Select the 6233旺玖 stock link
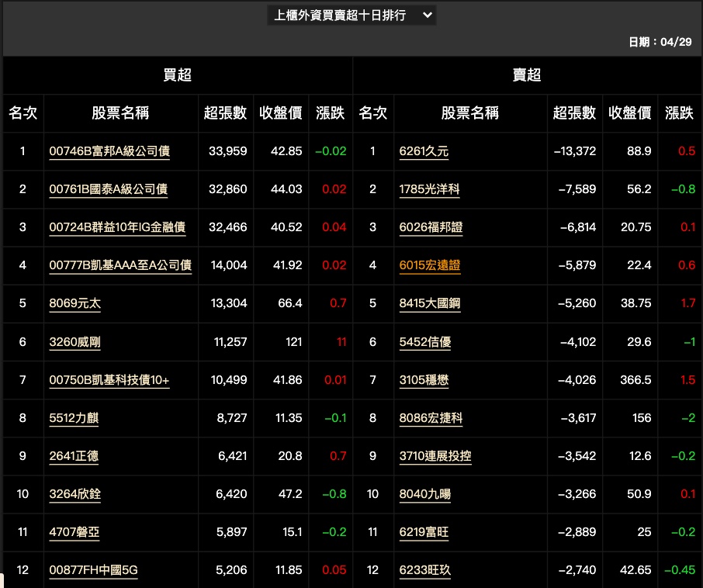The image size is (703, 588). (x=424, y=570)
